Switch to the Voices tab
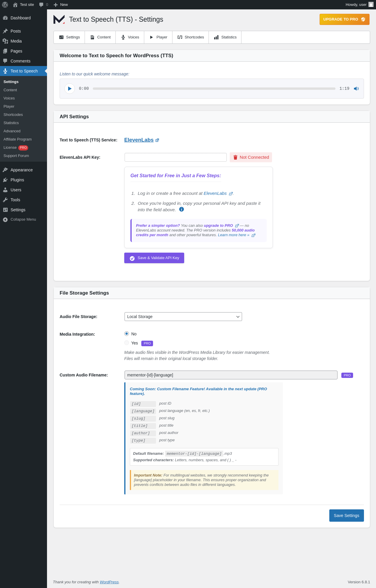 [130, 37]
